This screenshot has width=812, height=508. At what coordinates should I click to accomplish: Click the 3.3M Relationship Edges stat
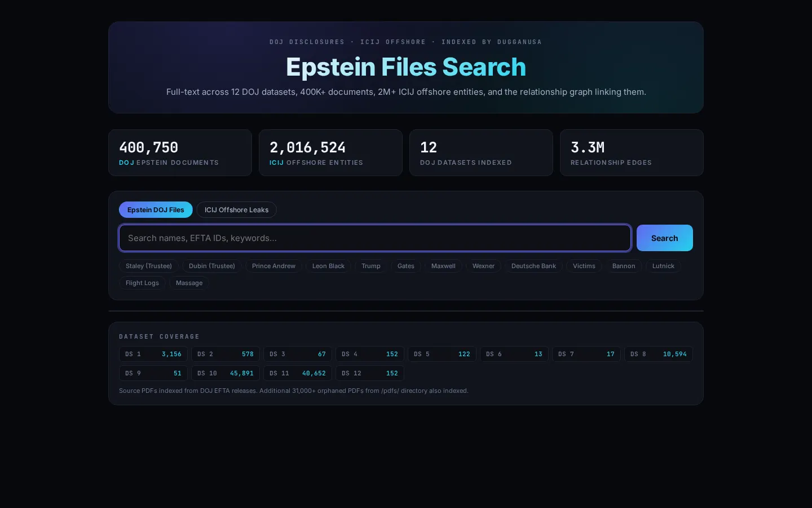[x=632, y=153]
